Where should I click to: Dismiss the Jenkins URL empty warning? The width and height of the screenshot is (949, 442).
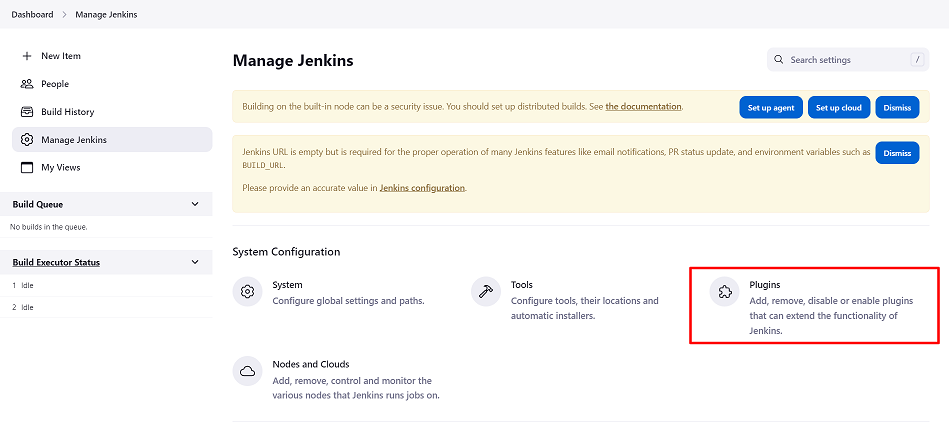pos(897,153)
